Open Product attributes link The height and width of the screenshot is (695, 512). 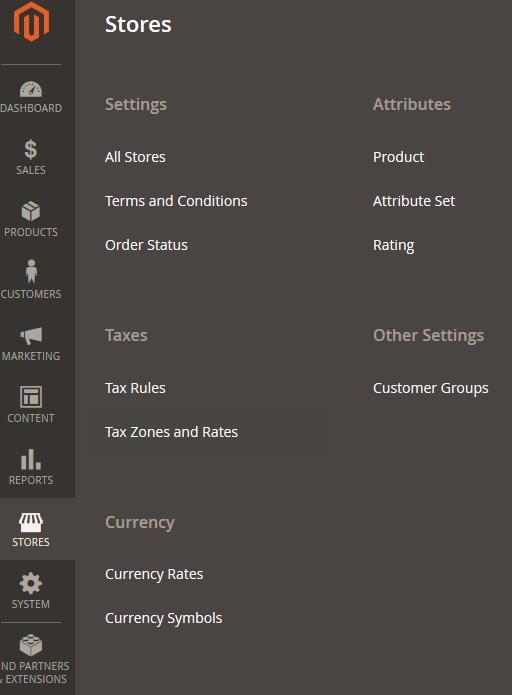[x=399, y=157]
